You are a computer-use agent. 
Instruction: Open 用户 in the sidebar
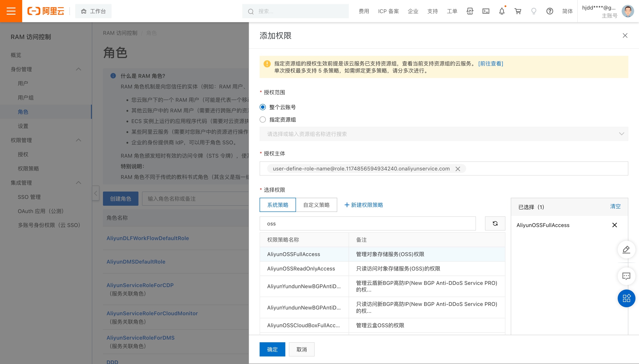pos(23,84)
